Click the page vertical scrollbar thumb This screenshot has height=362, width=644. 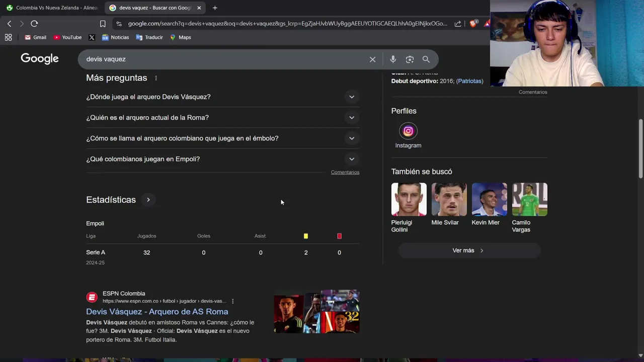coord(640,148)
